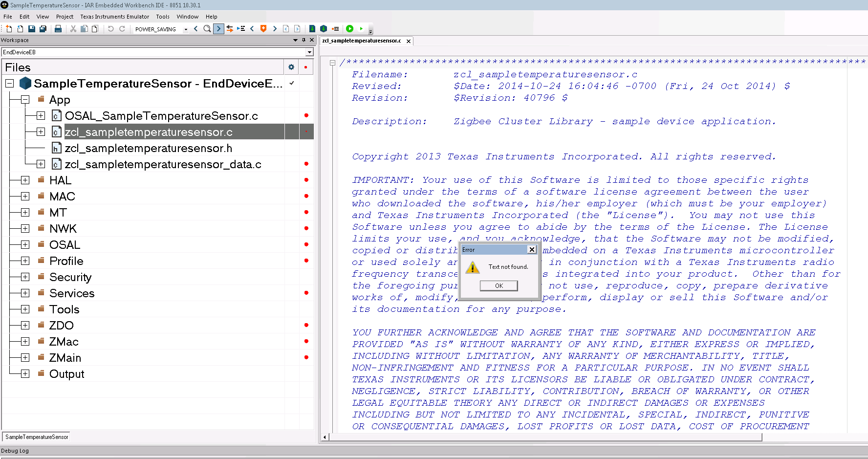Open Replace with the orange arrows icon
Screen dimensions: 868x459
(230, 29)
